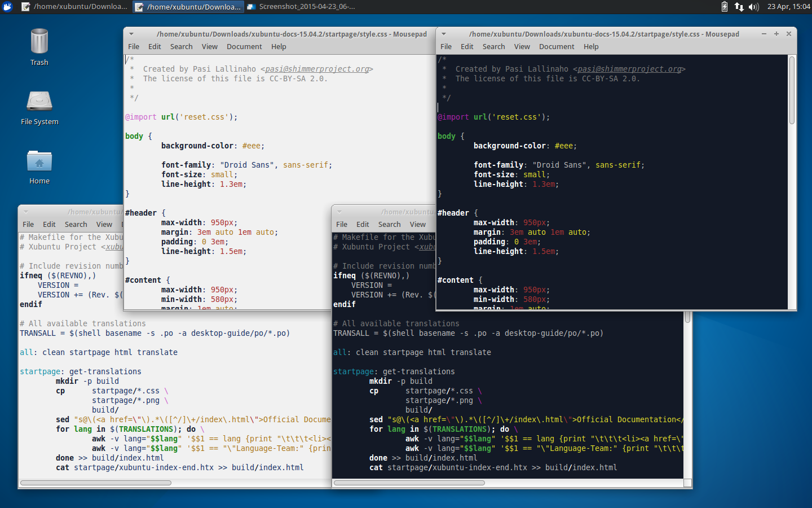Open the Home folder desktop icon
Viewport: 812px width, 508px height.
[39, 162]
